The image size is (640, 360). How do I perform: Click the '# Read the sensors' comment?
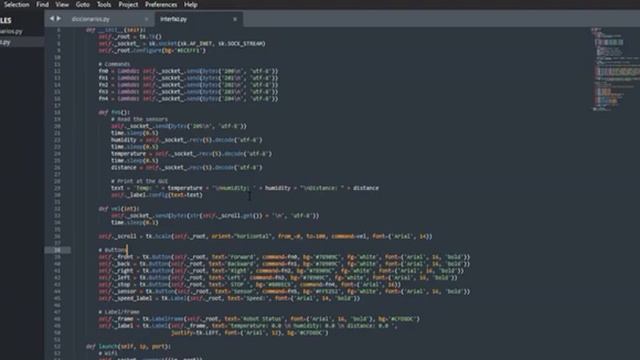pyautogui.click(x=139, y=119)
